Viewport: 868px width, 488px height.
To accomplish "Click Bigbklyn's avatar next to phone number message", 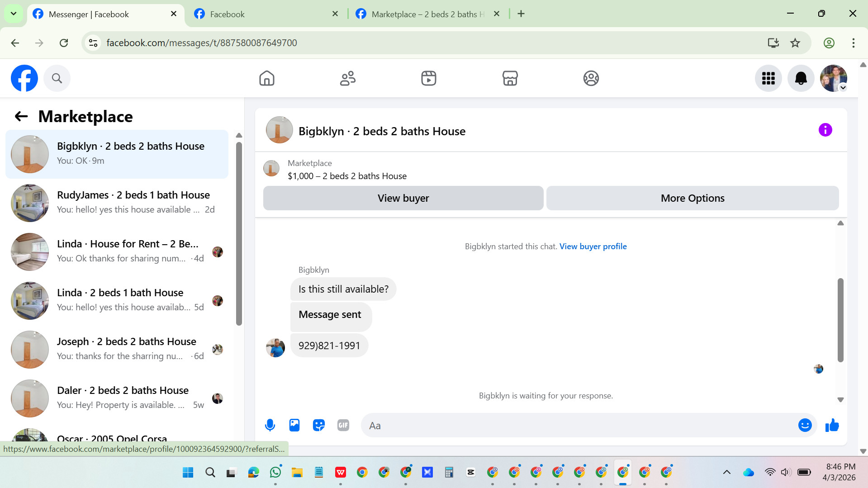I will click(x=275, y=348).
